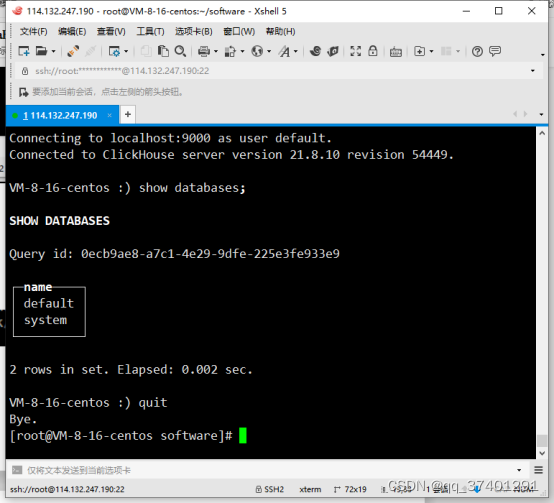Open the 编辑(E) menu

click(x=72, y=31)
